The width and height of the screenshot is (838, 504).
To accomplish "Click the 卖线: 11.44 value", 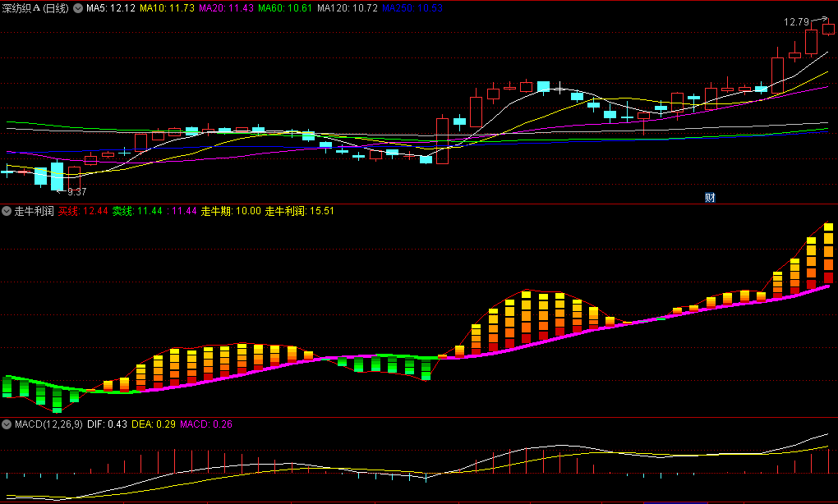I will pyautogui.click(x=137, y=211).
